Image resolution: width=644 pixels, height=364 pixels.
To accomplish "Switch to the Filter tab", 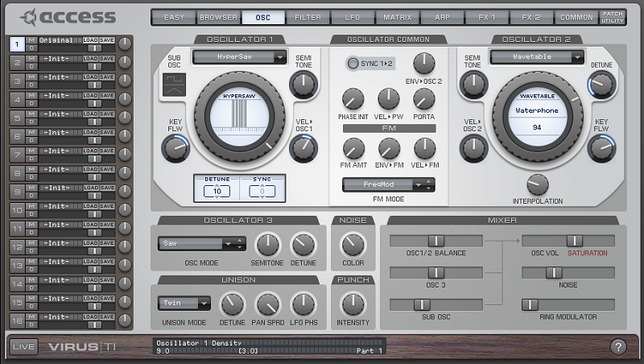I will [x=308, y=16].
